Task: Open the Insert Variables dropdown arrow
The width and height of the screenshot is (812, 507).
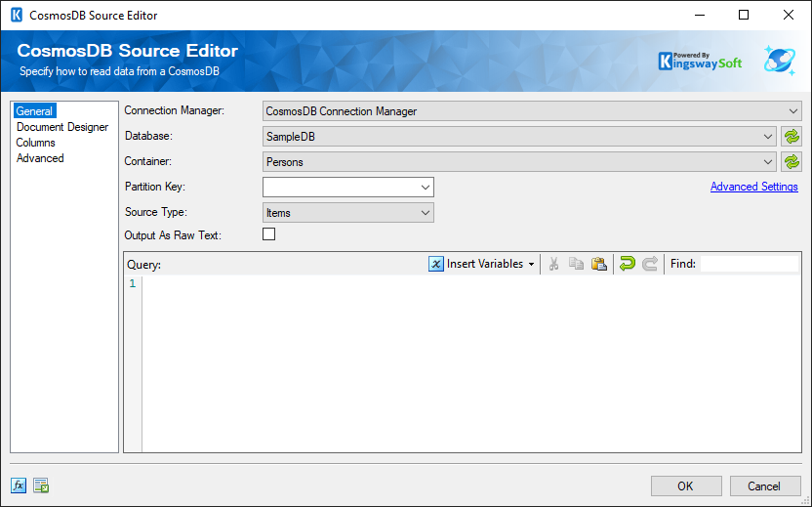Action: 531,265
